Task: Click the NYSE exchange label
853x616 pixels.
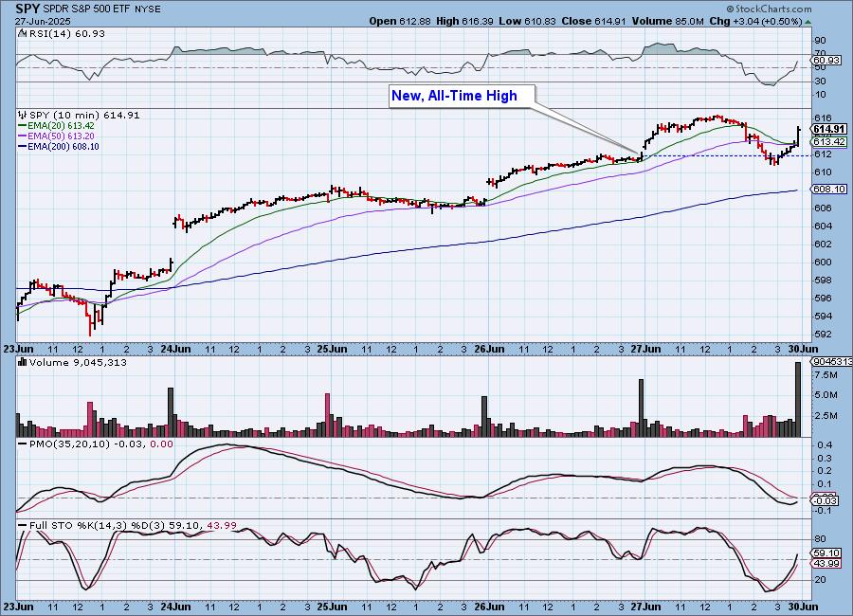Action: [x=148, y=9]
